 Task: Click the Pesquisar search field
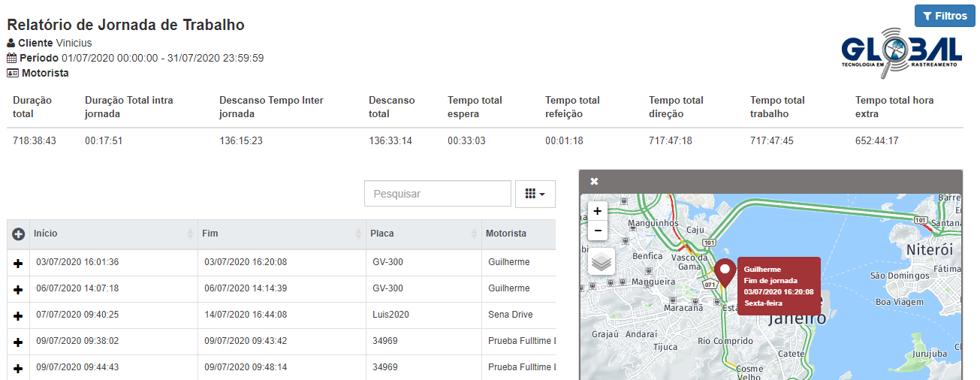[x=437, y=194]
